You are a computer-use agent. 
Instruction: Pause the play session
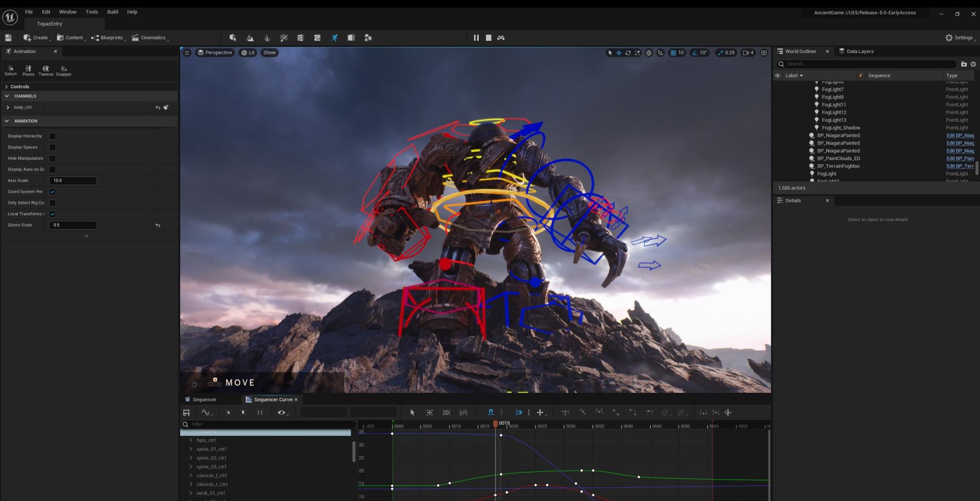tap(476, 38)
